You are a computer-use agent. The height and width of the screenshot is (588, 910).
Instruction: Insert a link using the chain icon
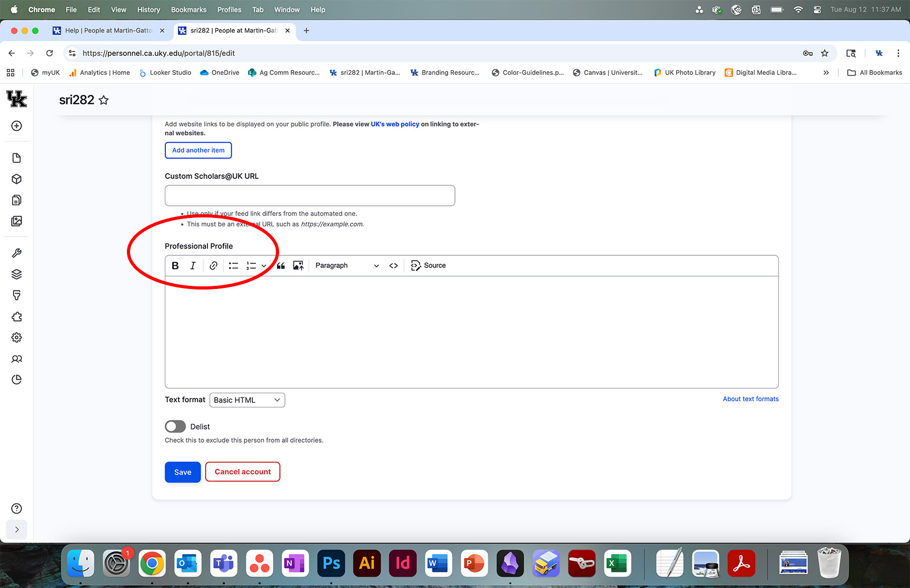pos(213,266)
